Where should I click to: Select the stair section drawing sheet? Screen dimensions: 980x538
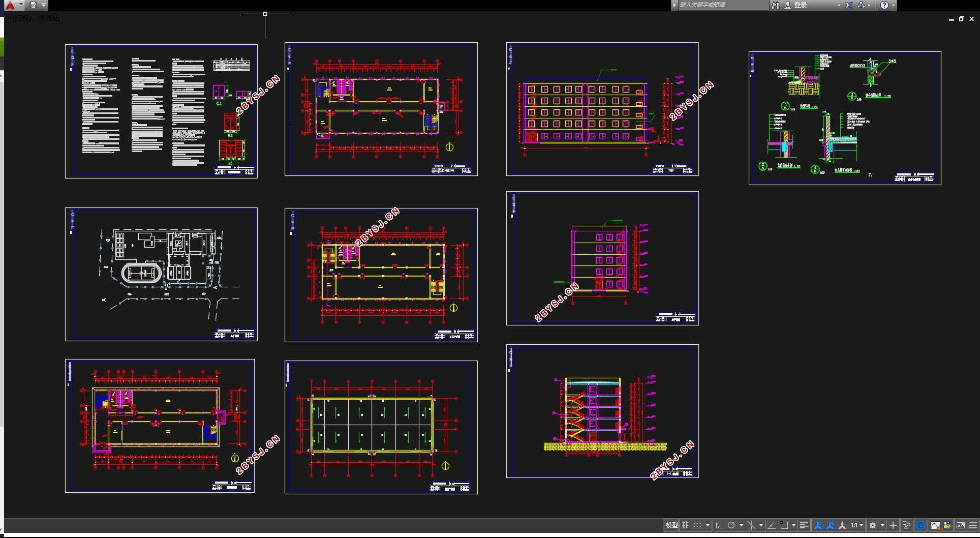[x=602, y=411]
